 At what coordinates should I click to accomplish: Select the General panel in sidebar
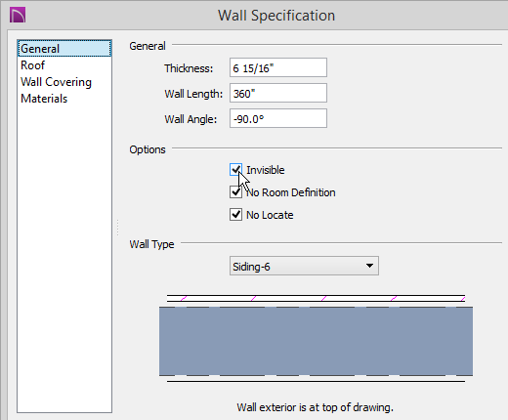click(64, 49)
